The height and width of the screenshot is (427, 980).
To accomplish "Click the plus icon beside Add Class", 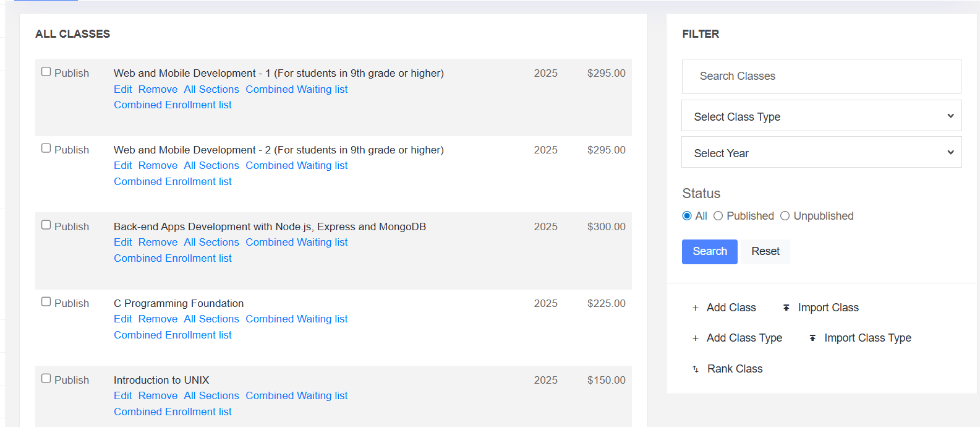I will coord(696,308).
